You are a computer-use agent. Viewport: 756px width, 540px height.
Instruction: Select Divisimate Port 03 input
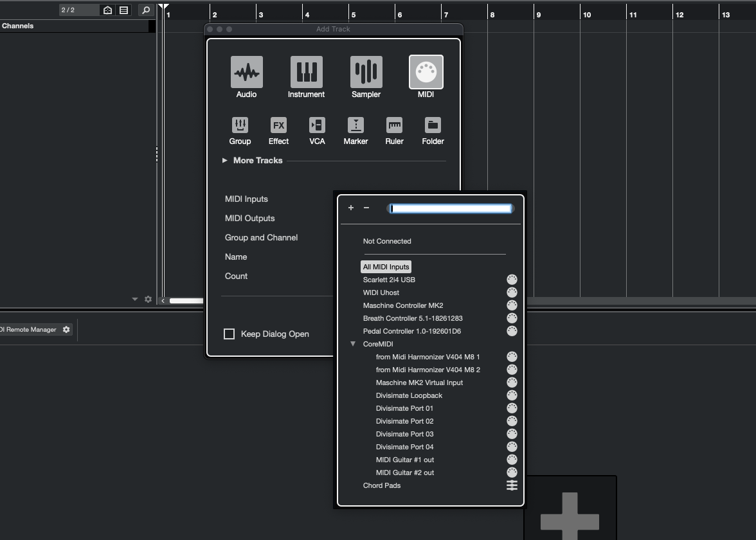pos(404,434)
